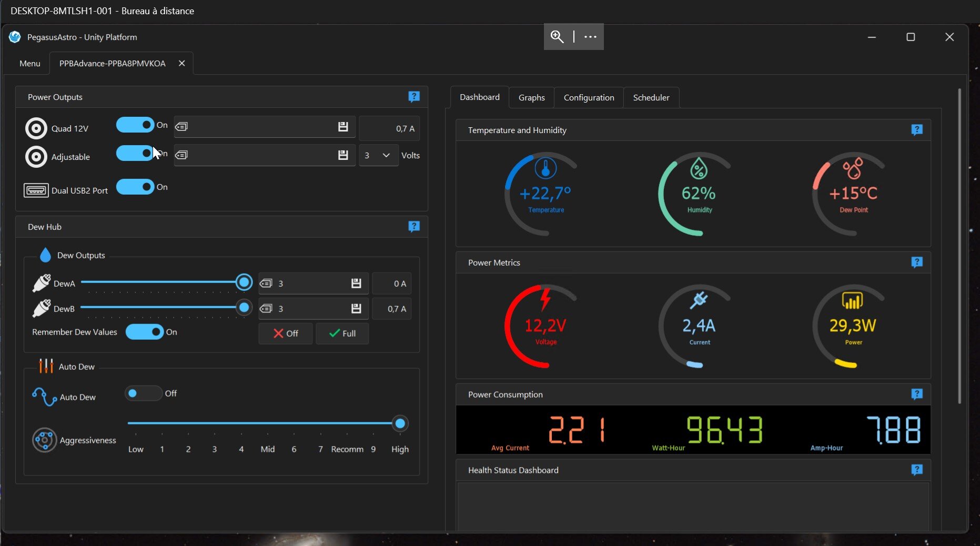Screen dimensions: 980x546
Task: Click the Voltage lightning bolt icon
Action: click(x=545, y=299)
